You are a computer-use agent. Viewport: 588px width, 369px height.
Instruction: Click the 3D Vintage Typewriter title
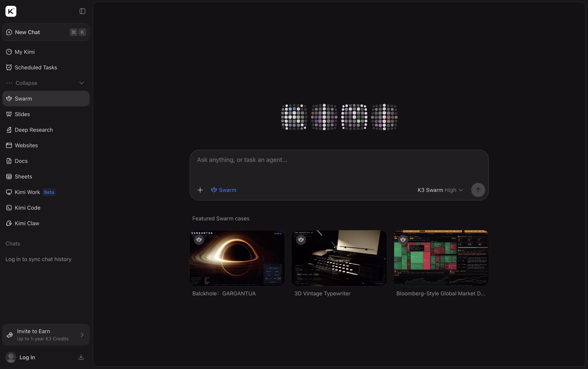pos(322,294)
